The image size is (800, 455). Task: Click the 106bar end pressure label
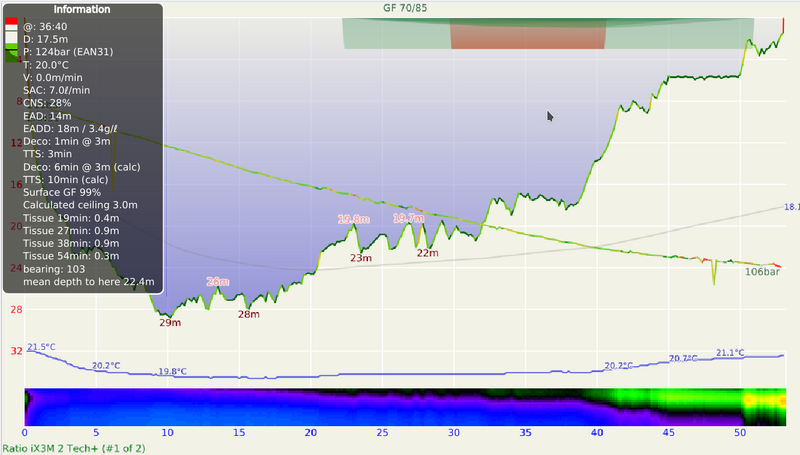[762, 271]
